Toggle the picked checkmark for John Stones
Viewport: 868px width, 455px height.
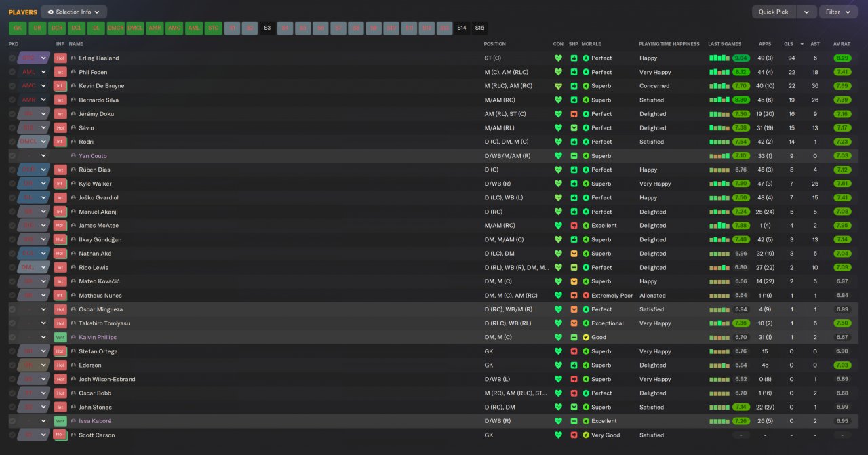pos(12,408)
